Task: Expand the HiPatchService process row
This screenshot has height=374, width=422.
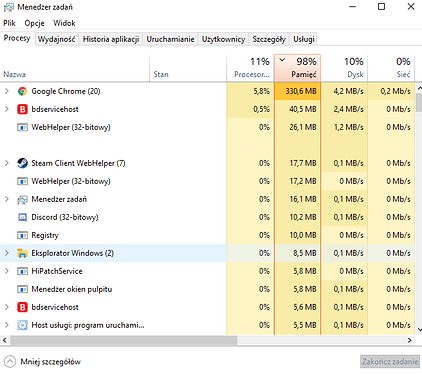Action: pos(7,271)
